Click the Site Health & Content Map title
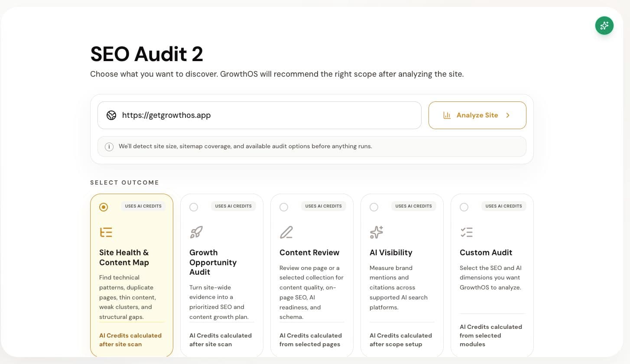630x364 pixels. coord(124,257)
